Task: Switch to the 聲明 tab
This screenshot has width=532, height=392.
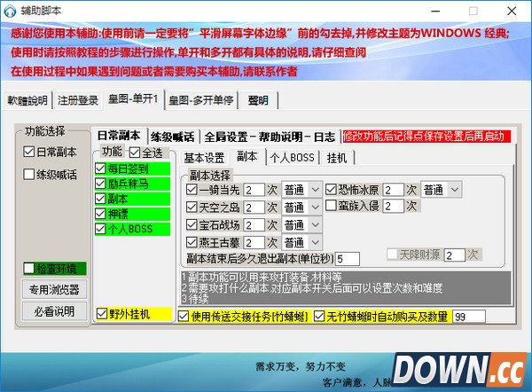Action: 258,100
